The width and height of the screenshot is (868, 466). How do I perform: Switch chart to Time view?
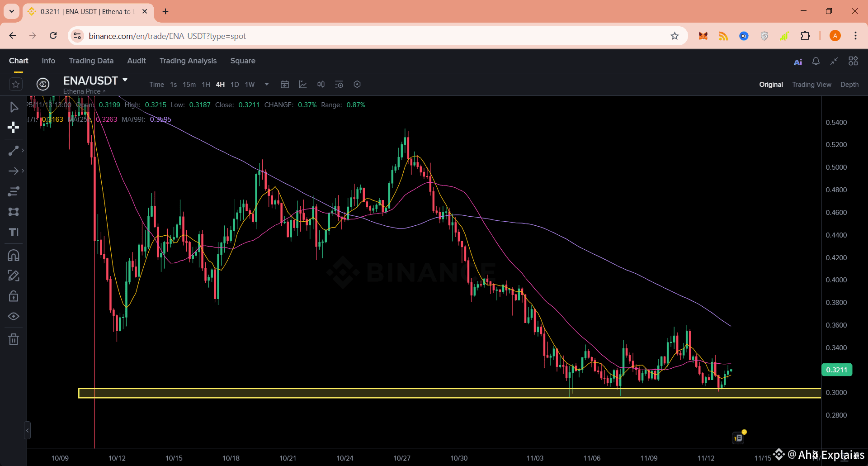pos(157,85)
